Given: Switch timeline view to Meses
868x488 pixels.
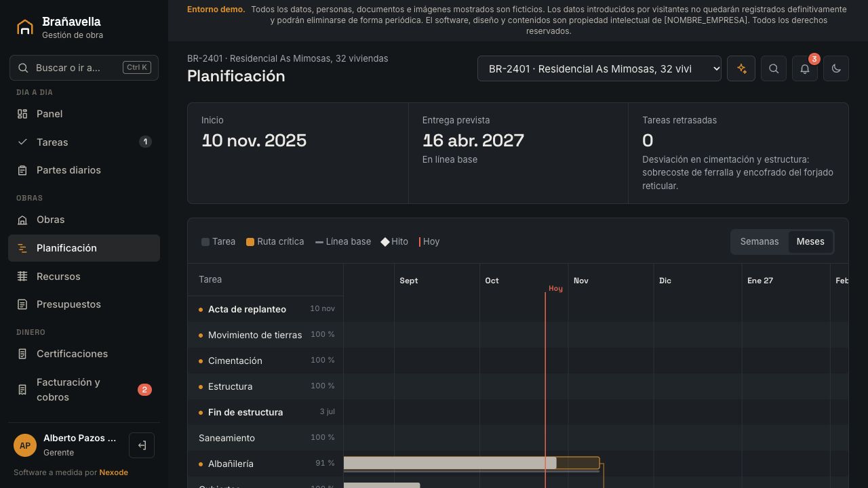Looking at the screenshot, I should [810, 242].
